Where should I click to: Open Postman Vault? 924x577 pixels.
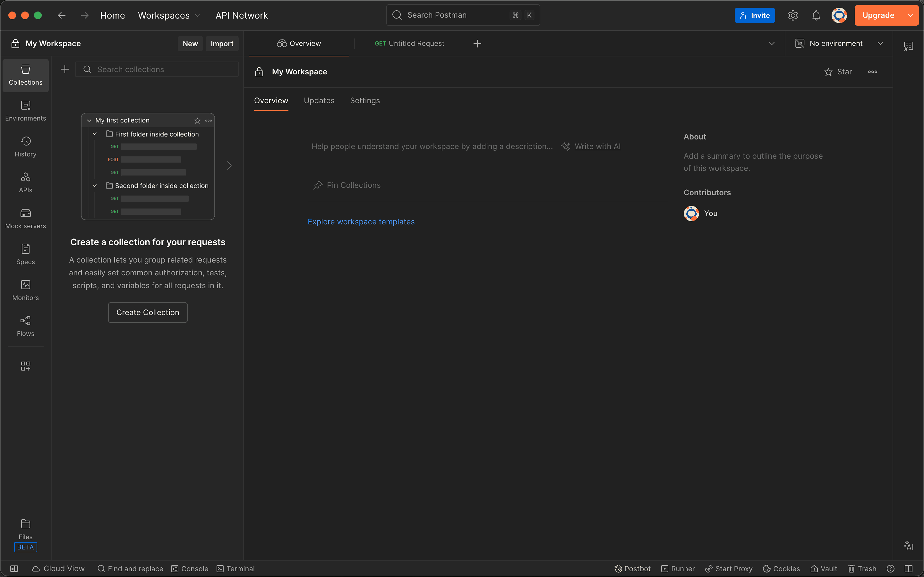[x=824, y=568]
